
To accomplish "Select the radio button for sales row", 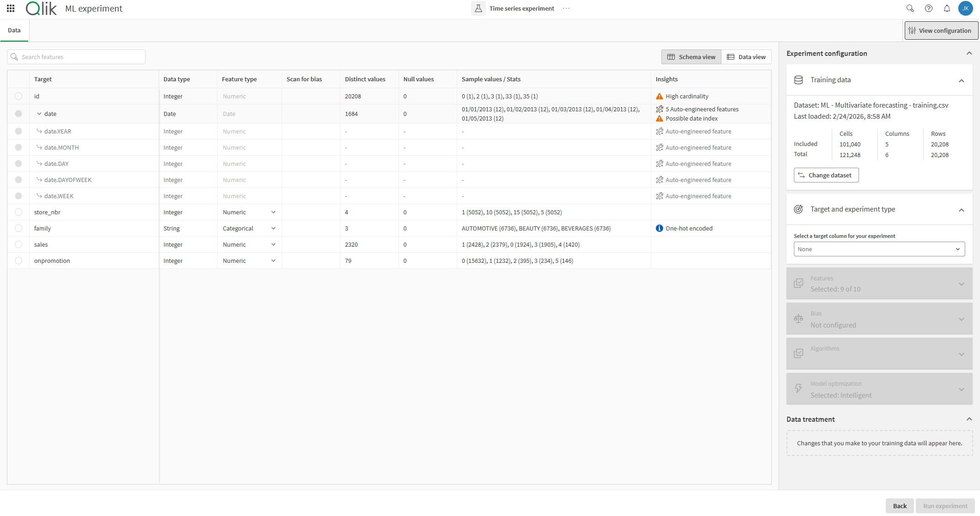I will click(x=18, y=244).
